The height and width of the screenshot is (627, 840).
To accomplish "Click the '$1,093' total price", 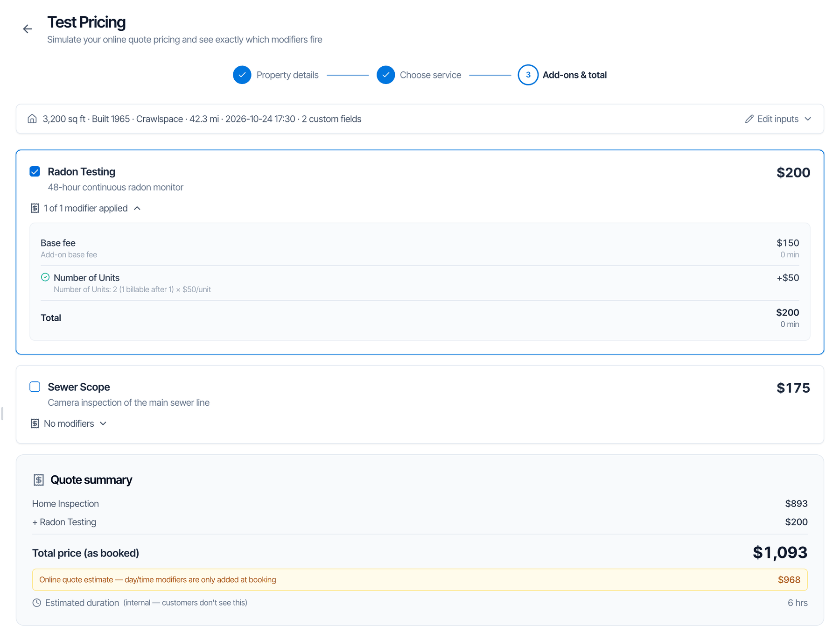I will click(x=780, y=553).
